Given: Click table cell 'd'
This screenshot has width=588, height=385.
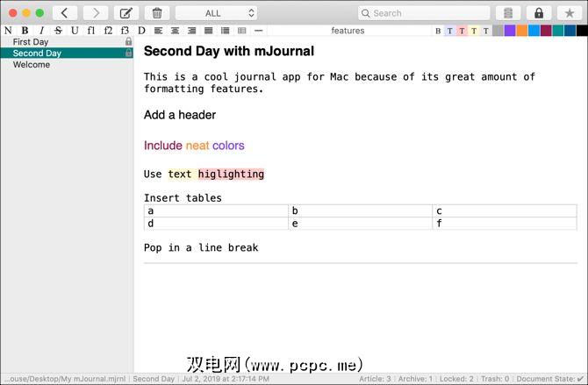Looking at the screenshot, I should (x=216, y=224).
